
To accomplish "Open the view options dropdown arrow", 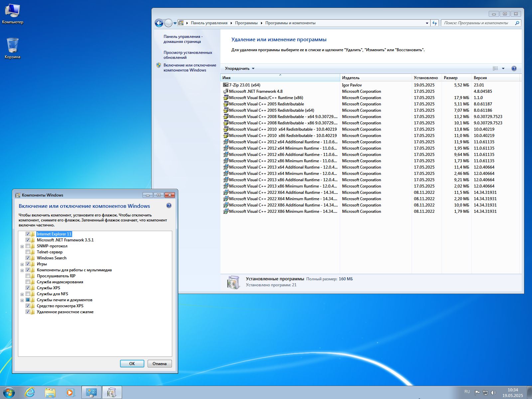I will [503, 68].
